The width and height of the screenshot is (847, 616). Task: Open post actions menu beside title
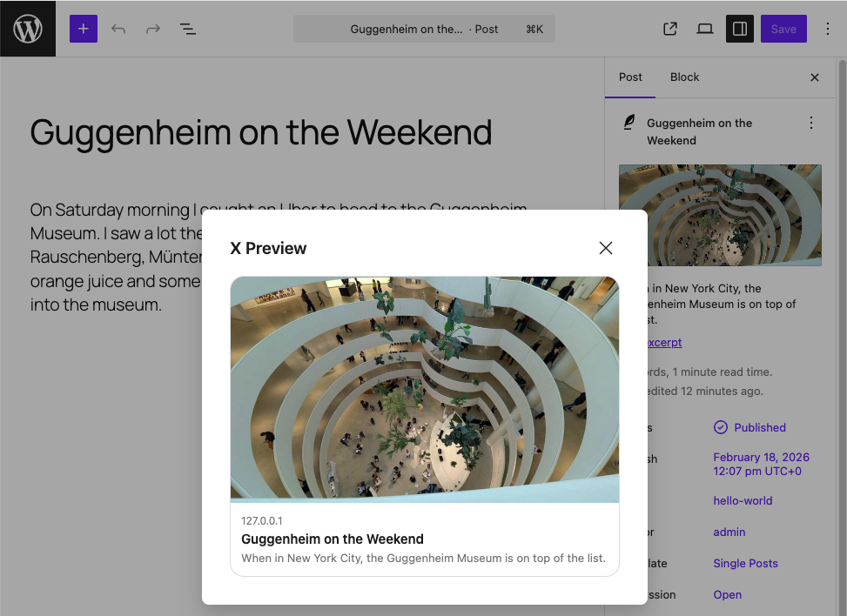point(811,123)
